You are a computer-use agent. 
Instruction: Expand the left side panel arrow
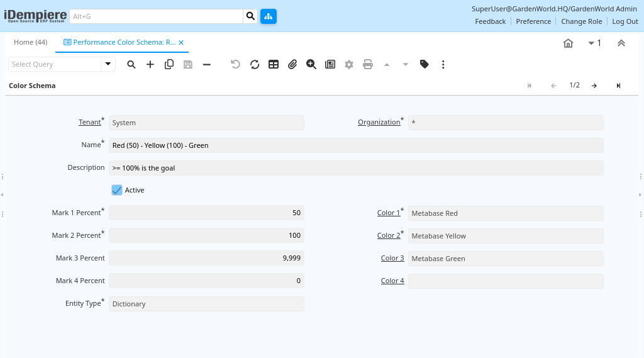point(2,195)
